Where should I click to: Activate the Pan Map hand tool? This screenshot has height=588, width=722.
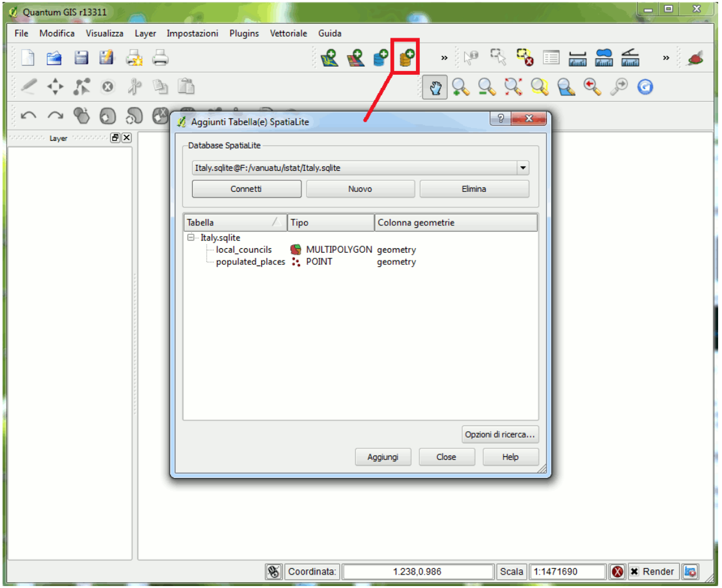click(x=435, y=87)
